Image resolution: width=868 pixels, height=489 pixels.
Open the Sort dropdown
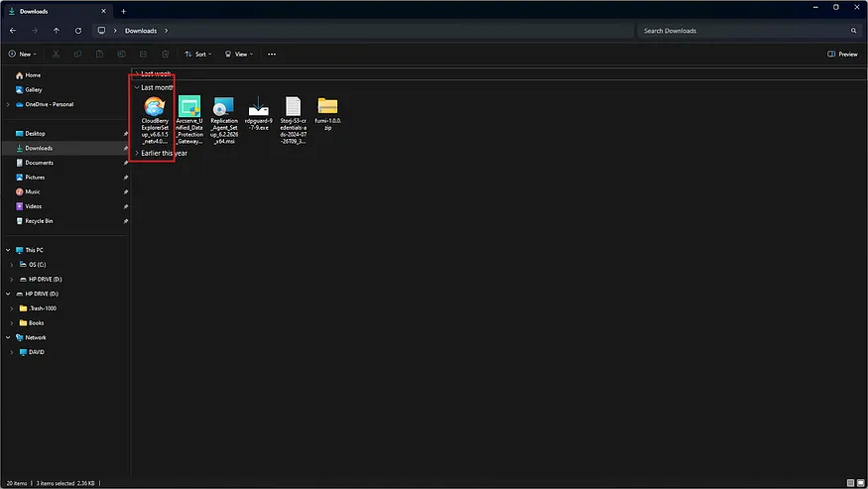(x=198, y=54)
